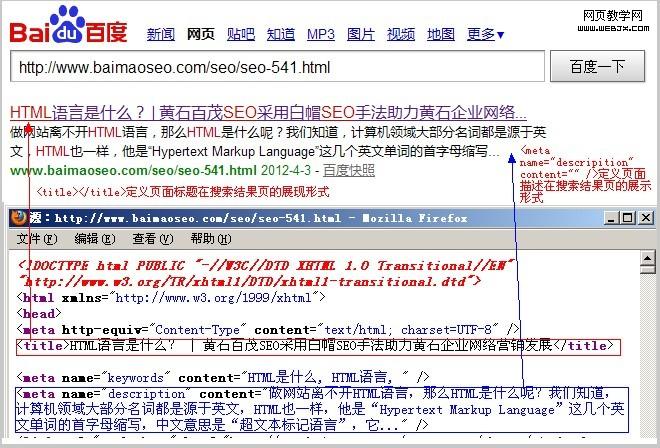Switch to 视频 (Video) search
The image size is (660, 448).
click(400, 34)
